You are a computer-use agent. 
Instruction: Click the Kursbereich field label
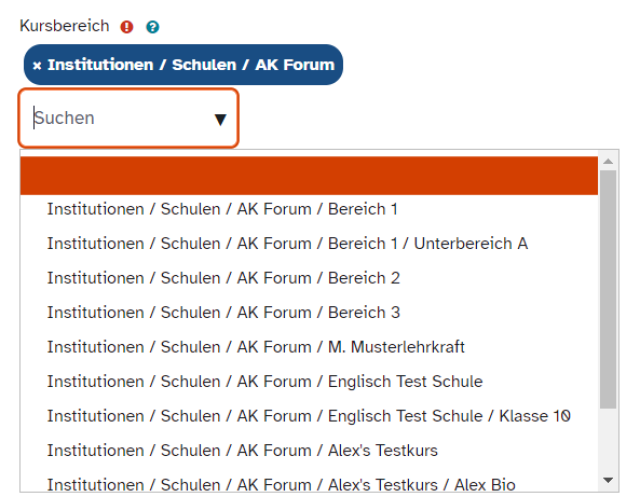[65, 26]
